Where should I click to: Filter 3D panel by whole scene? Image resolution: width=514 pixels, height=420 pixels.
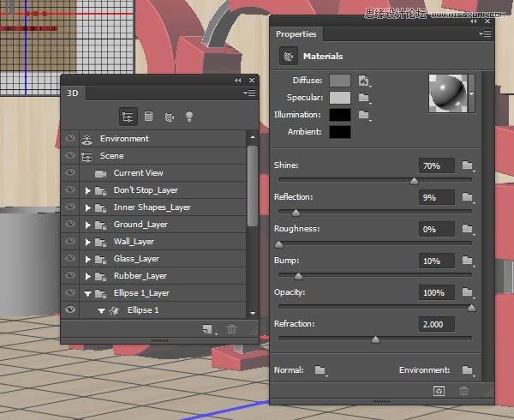click(x=128, y=117)
